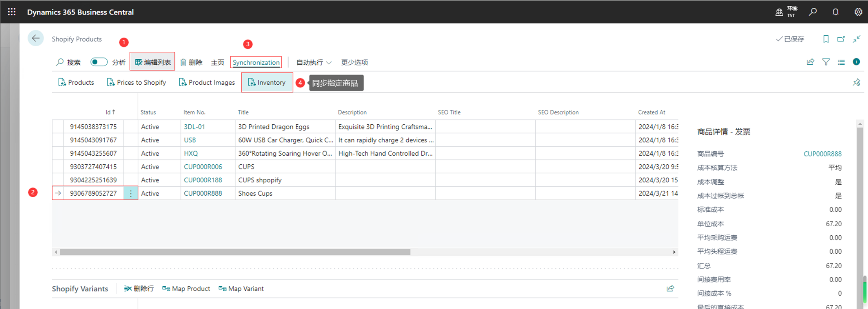This screenshot has width=868, height=309.
Task: Click the Item No. column header
Action: coord(195,112)
